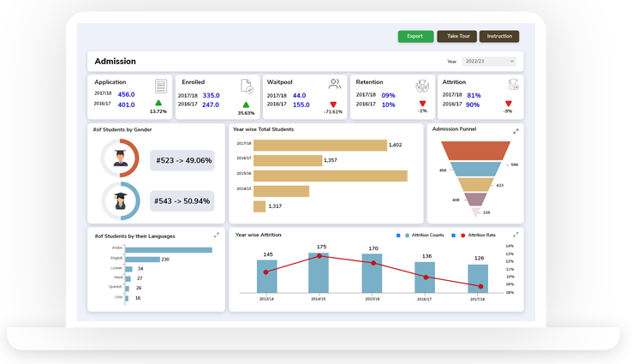Click the attrition rate point for 2017/18

click(x=481, y=286)
